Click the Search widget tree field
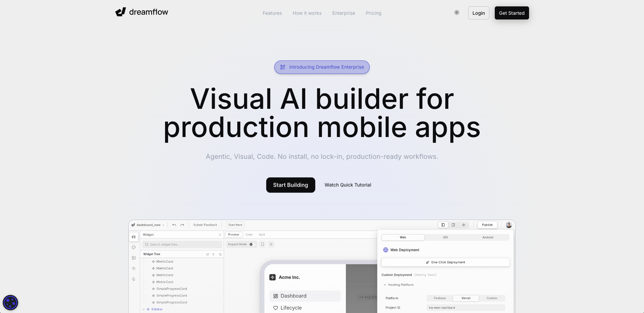644x313 pixels. pos(182,244)
